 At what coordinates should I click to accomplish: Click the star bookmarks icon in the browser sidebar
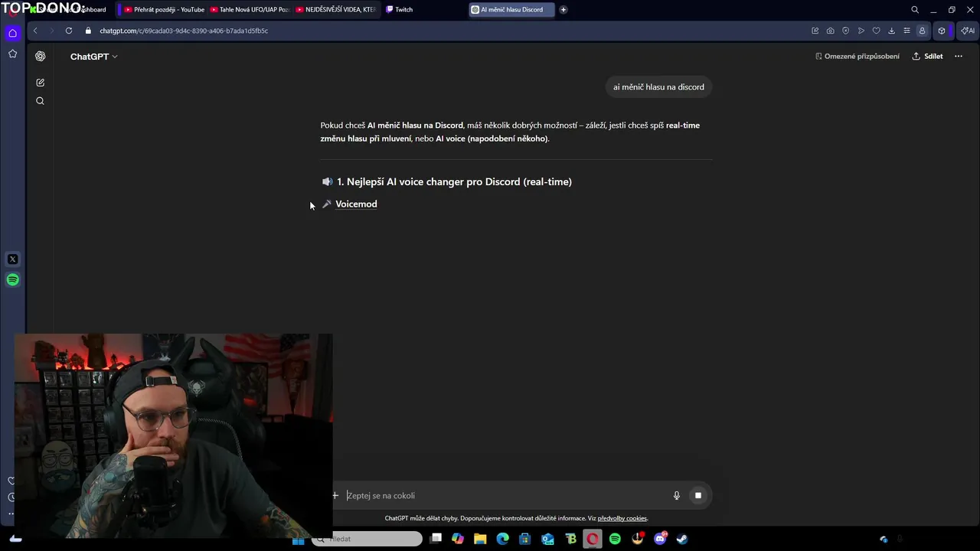click(12, 54)
